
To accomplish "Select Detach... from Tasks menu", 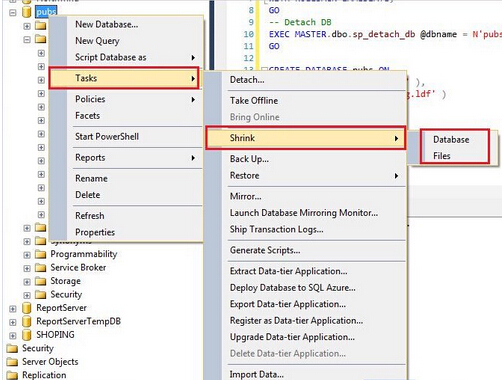I will 247,80.
